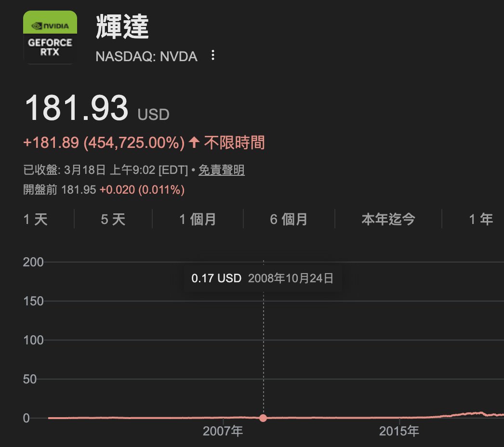504x447 pixels.
Task: Click the chart data point marker on 2008
Action: coord(263,418)
